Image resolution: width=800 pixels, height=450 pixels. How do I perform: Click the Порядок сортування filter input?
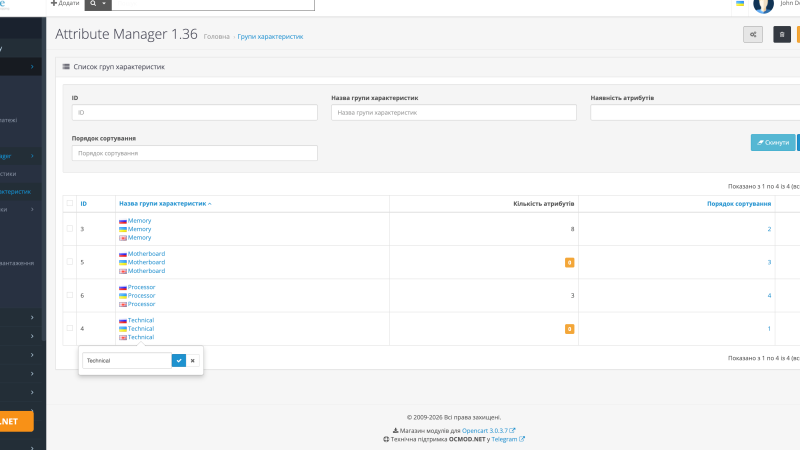(194, 153)
